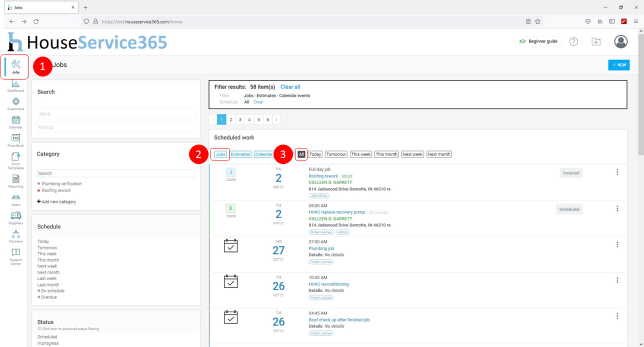Open the HVAC replace recovery pump link
This screenshot has height=347, width=644.
pyautogui.click(x=337, y=212)
